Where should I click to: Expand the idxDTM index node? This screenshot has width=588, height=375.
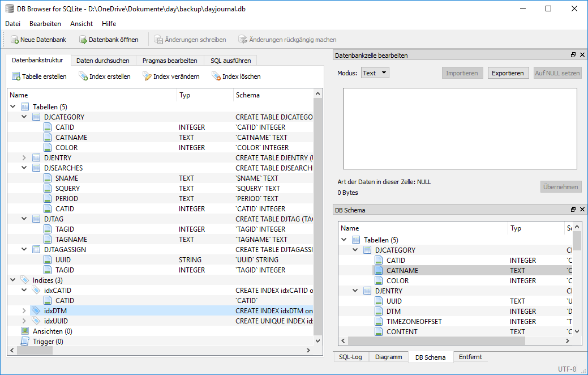point(24,310)
